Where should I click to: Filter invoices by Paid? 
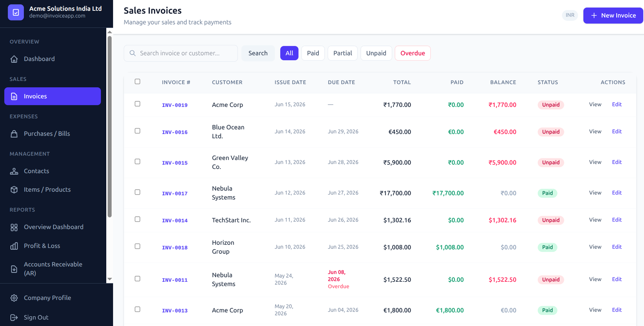click(x=313, y=53)
